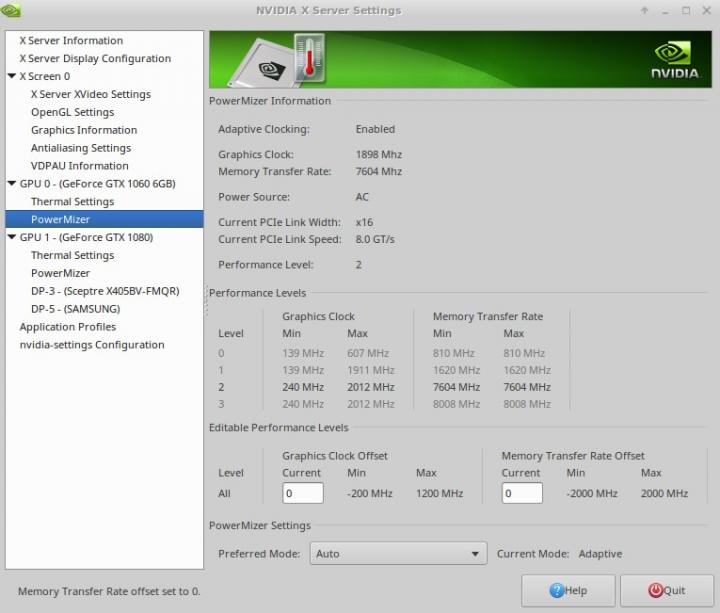Select Antialiasing Settings
720x613 pixels.
coord(81,148)
